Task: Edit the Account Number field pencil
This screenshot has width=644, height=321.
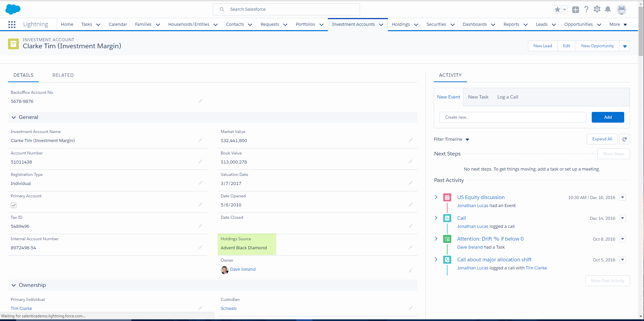Action: (200, 162)
